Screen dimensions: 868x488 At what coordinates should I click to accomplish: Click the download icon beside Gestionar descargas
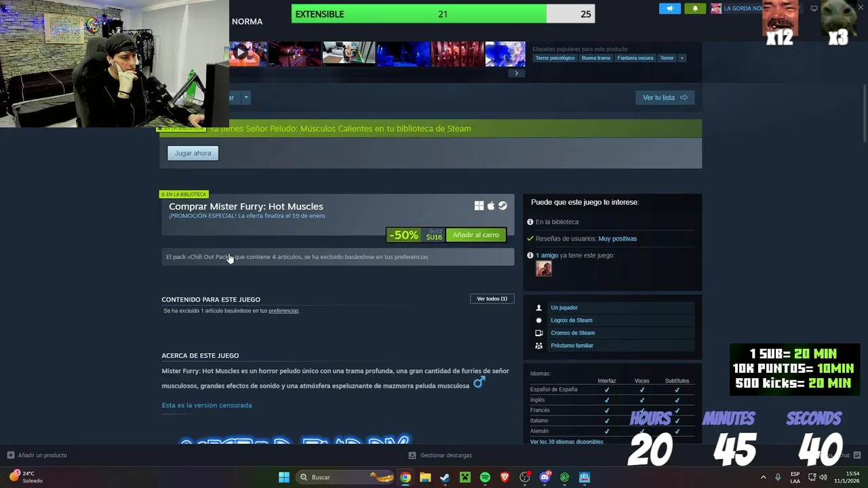point(412,455)
